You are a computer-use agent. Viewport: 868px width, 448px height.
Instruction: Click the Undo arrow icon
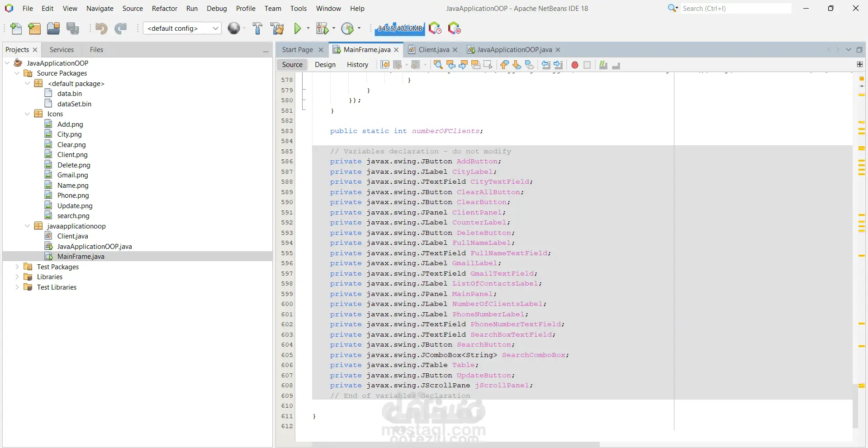(101, 29)
